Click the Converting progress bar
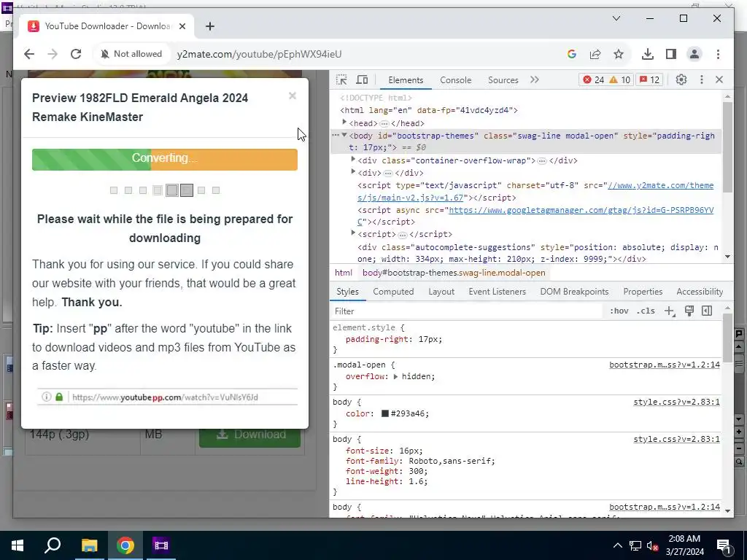 click(x=165, y=160)
